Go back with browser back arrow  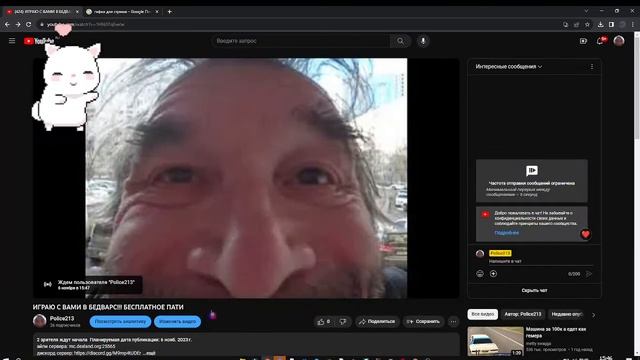[x=7, y=24]
